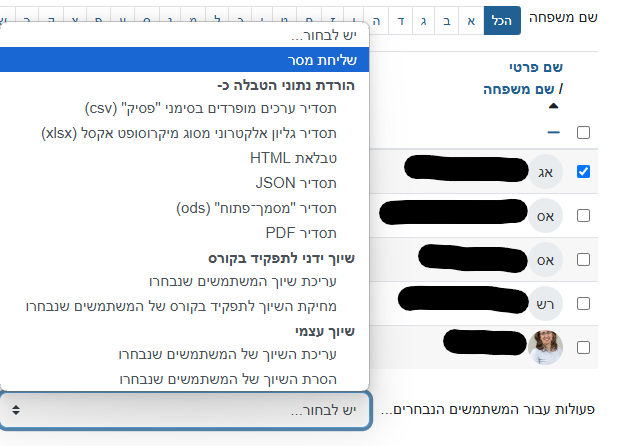Check the checkbox for user רש
629x446 pixels.
pyautogui.click(x=584, y=303)
